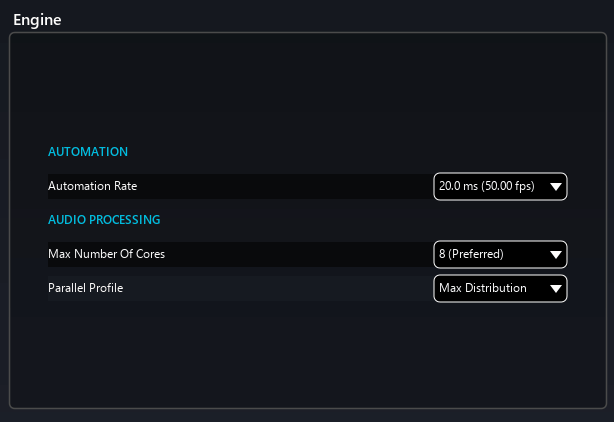
Task: Click the Automation Rate label
Action: click(x=93, y=187)
